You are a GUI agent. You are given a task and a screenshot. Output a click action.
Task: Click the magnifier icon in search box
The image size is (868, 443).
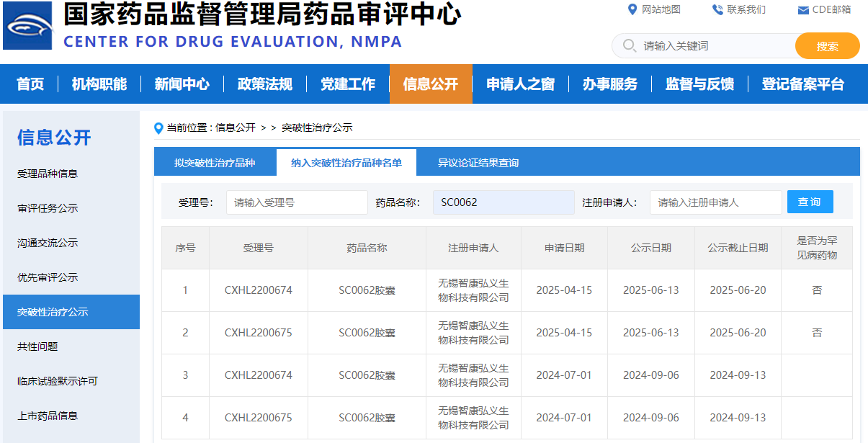(x=630, y=46)
